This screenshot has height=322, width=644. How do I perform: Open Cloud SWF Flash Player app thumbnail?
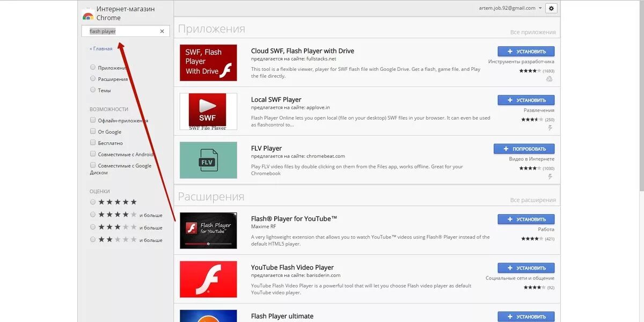coord(208,63)
